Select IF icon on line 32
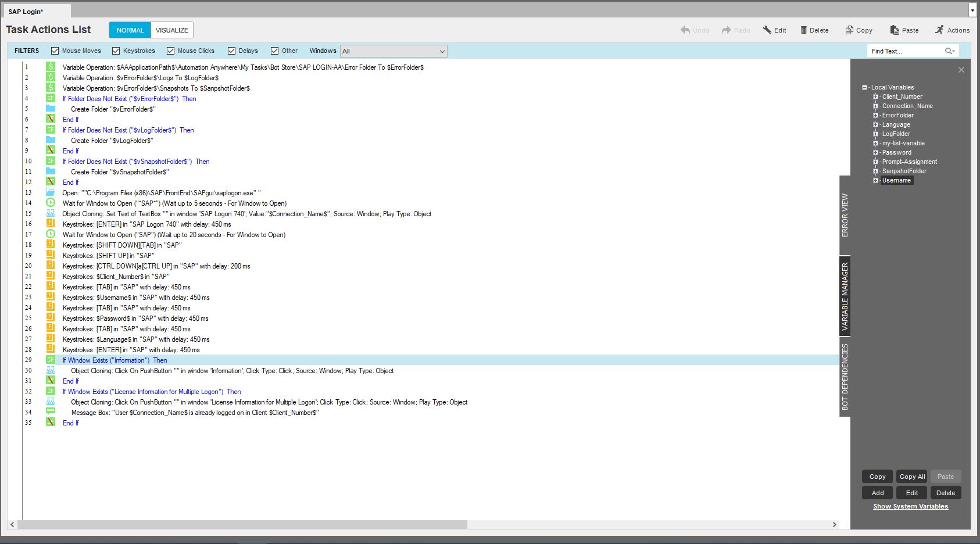 pos(51,391)
